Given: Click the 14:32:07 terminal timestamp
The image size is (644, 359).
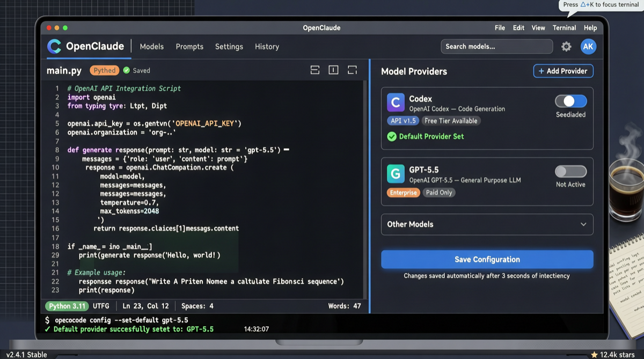Looking at the screenshot, I should pos(257,329).
